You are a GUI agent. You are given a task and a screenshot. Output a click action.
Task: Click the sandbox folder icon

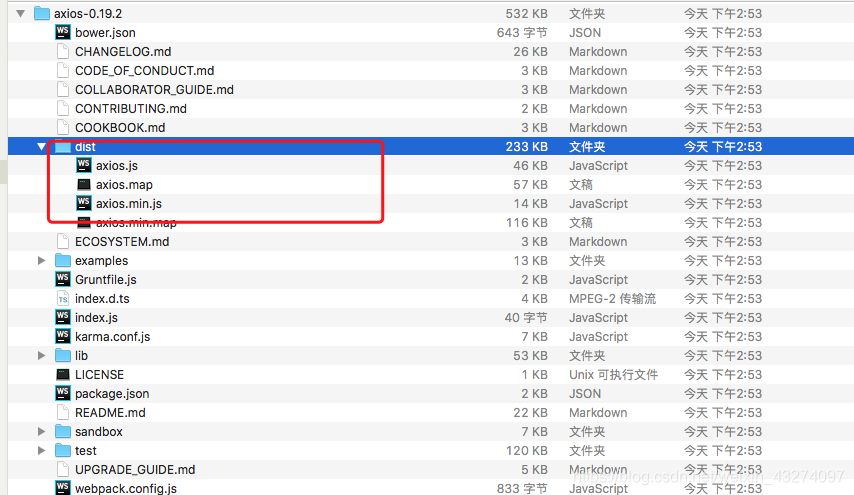63,431
